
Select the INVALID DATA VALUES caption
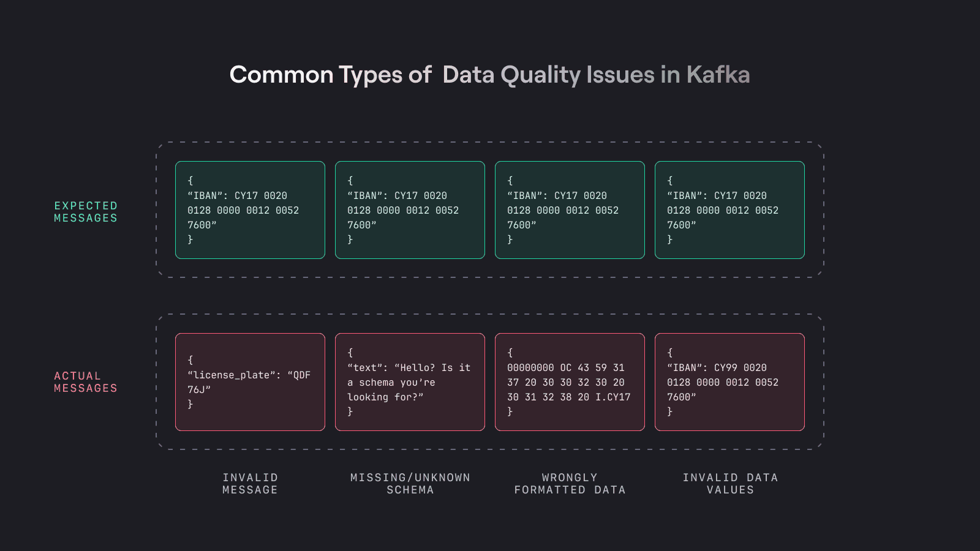coord(730,484)
